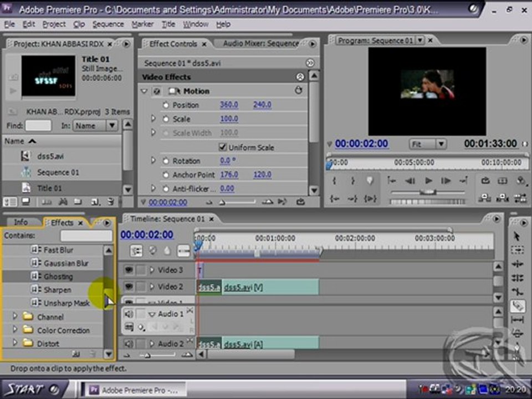Expand the Rotation property
532x399 pixels.
(153, 161)
